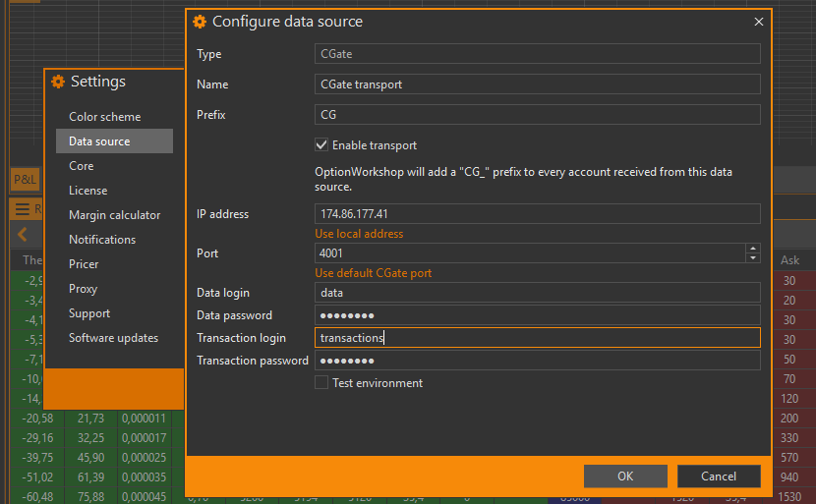Click the Ask value 200 in background table
Image resolution: width=816 pixels, height=504 pixels.
tap(788, 419)
